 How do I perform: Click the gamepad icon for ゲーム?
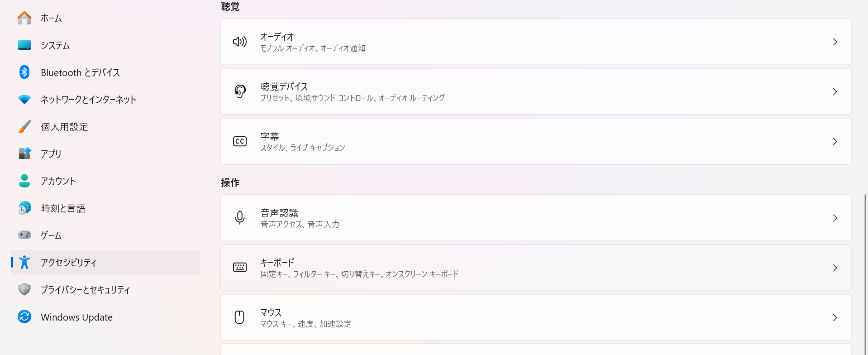[x=24, y=235]
